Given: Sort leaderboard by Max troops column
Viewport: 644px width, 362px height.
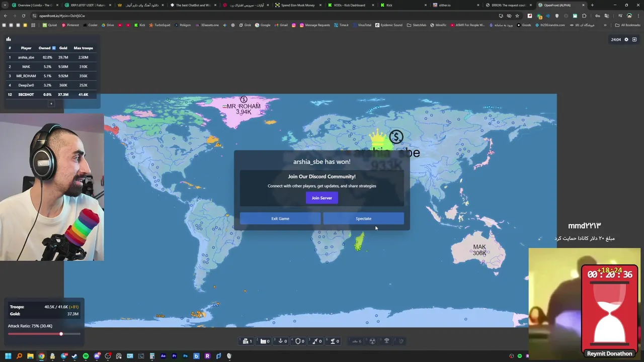Looking at the screenshot, I should click(84, 48).
